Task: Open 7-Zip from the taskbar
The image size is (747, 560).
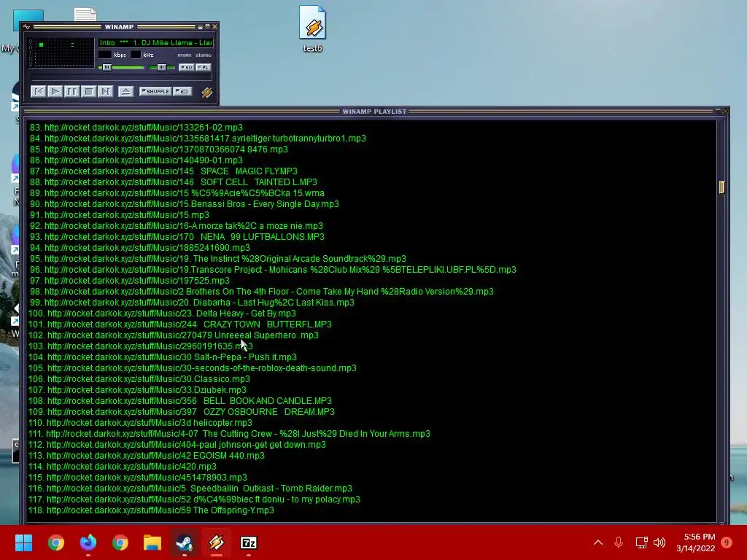Action: coord(249,542)
